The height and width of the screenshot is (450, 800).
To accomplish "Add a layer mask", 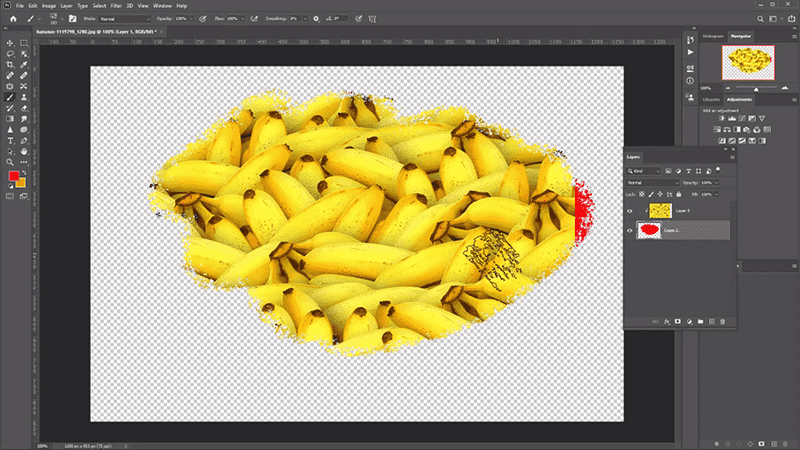I will pyautogui.click(x=678, y=321).
